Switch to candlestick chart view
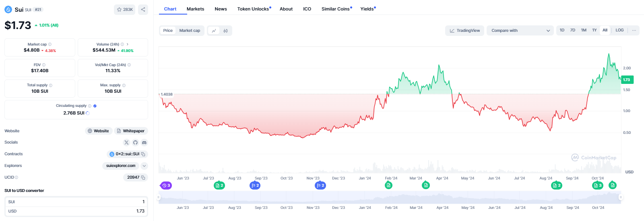The image size is (644, 221). (x=226, y=31)
